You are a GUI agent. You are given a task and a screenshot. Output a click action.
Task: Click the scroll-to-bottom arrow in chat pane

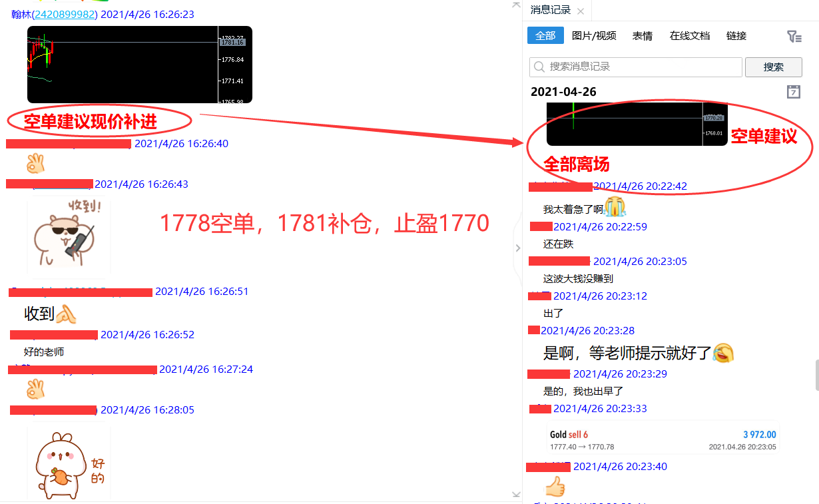pos(515,494)
